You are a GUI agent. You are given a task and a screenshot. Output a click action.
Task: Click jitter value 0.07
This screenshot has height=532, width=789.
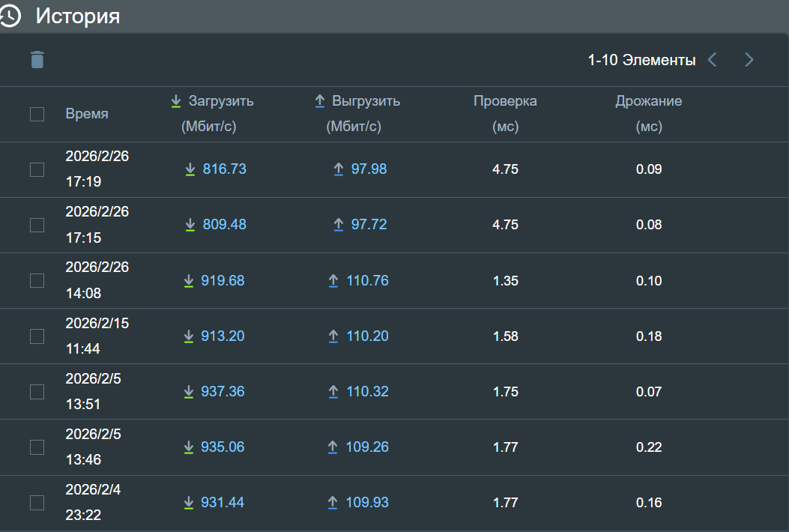pos(649,392)
